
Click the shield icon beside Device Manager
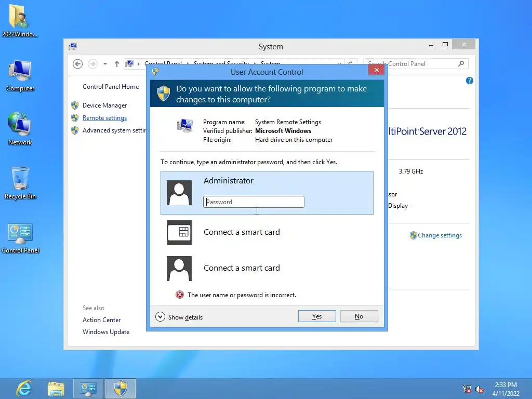[x=75, y=105]
